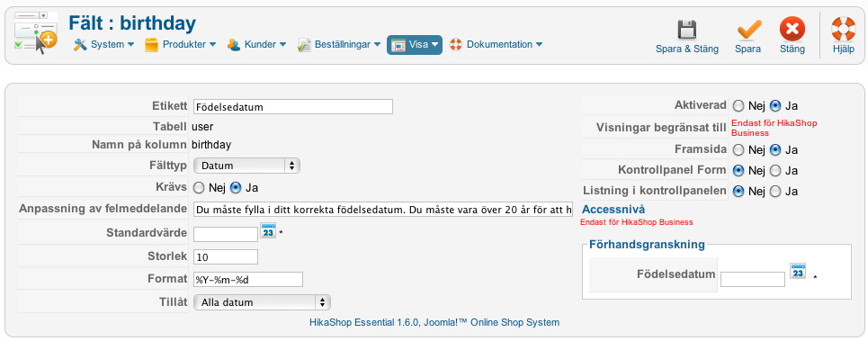Open calendar picker beside Standardvärde field
The width and height of the screenshot is (868, 341).
click(268, 231)
